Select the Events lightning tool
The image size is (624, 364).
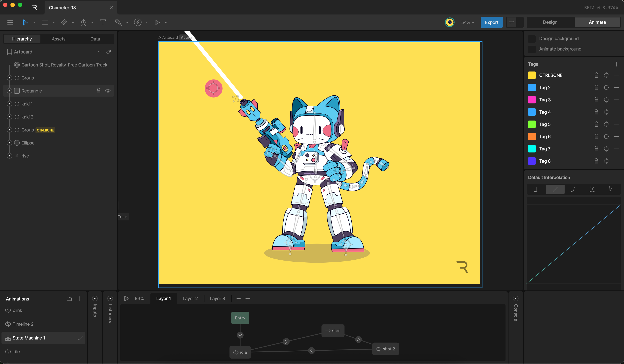(138, 22)
